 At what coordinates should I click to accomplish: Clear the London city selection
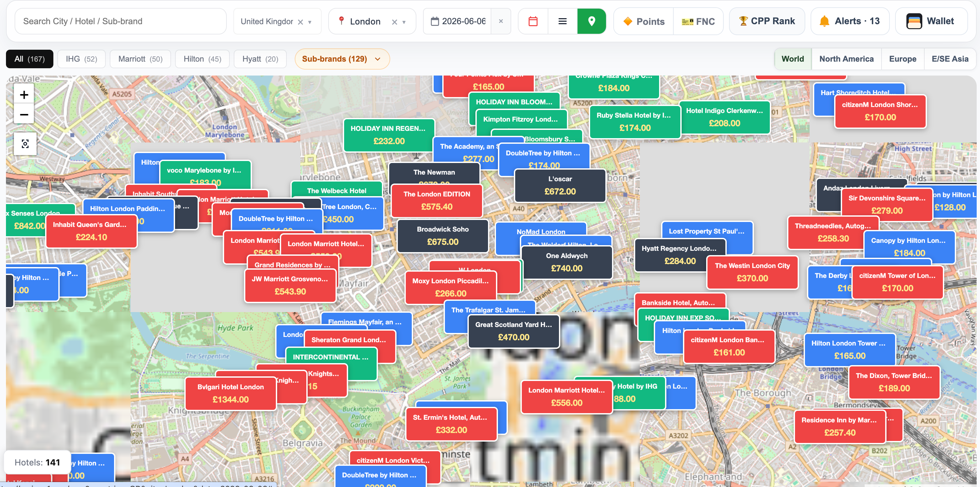pos(395,22)
